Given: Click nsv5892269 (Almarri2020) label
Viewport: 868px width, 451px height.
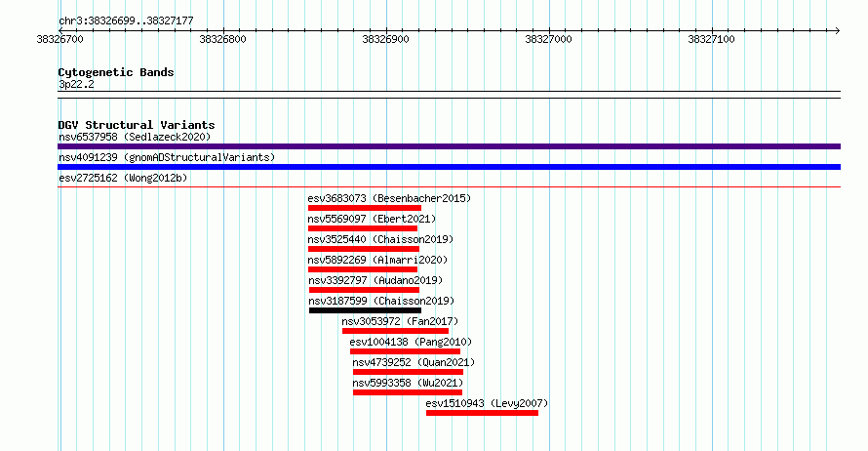Looking at the screenshot, I should pyautogui.click(x=377, y=260).
